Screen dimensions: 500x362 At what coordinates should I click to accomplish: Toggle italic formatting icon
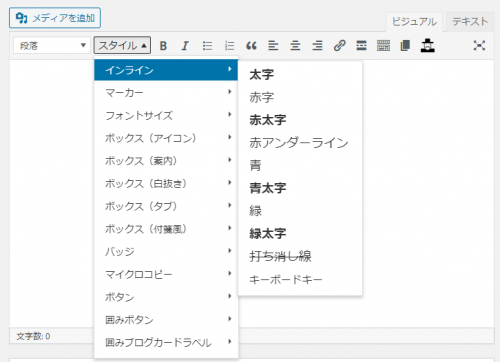click(x=185, y=45)
